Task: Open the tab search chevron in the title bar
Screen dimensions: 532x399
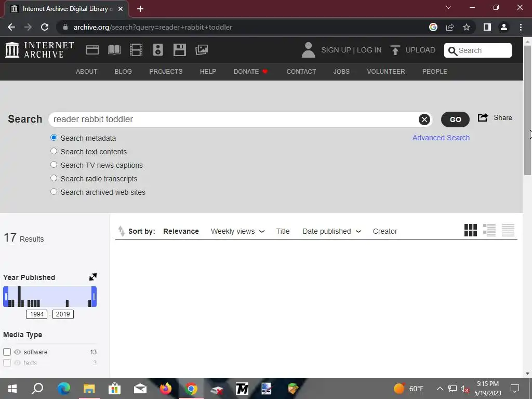Action: [448, 7]
